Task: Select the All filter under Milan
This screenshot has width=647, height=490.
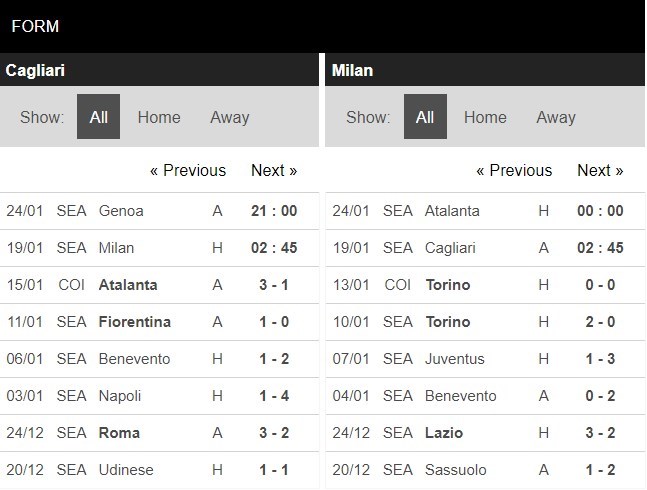Action: coord(425,117)
